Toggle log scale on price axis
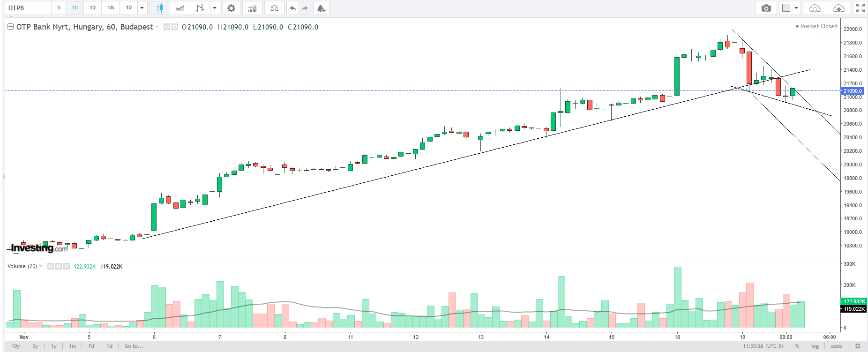 pyautogui.click(x=815, y=346)
